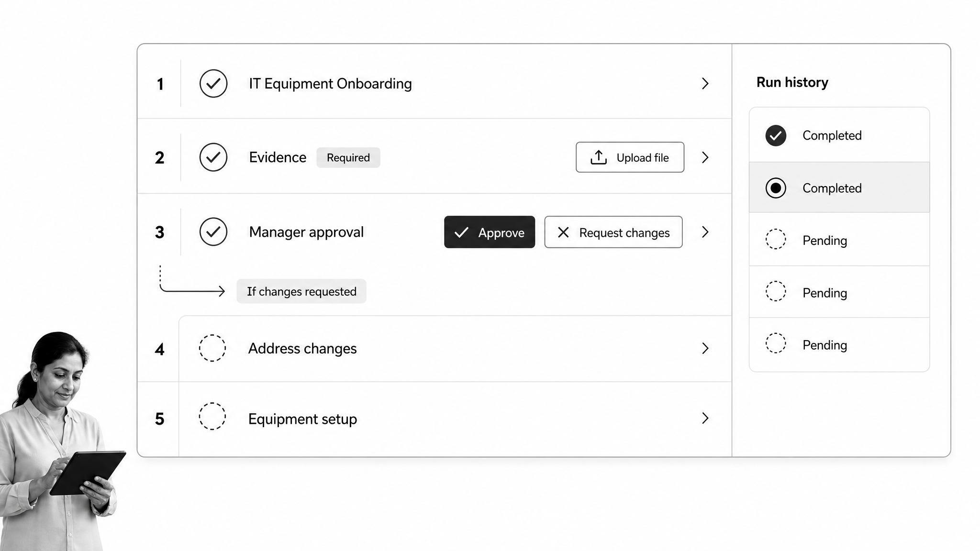Click the checkmark icon in the Approve button
Image resolution: width=980 pixels, height=551 pixels.
click(x=461, y=232)
